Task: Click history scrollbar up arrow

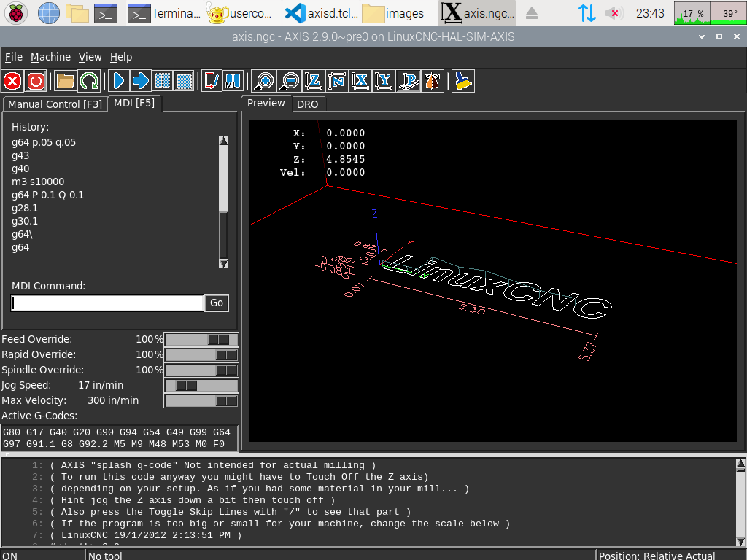Action: [x=223, y=141]
